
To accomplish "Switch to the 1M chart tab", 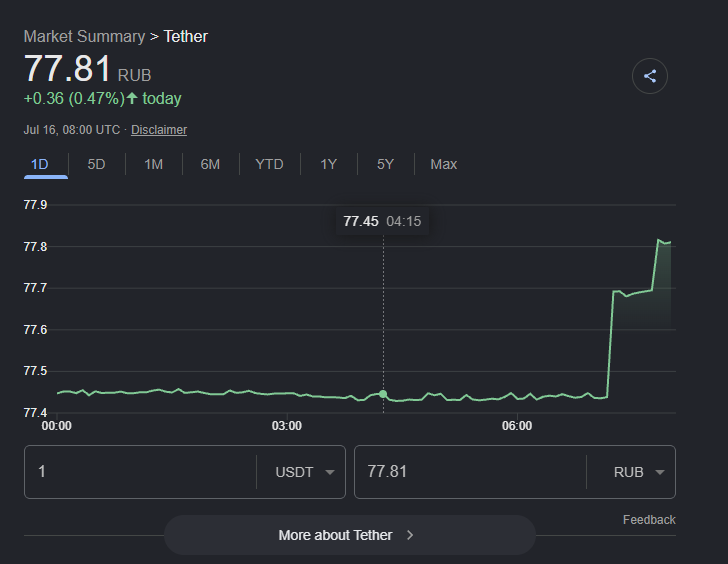I will pos(154,164).
